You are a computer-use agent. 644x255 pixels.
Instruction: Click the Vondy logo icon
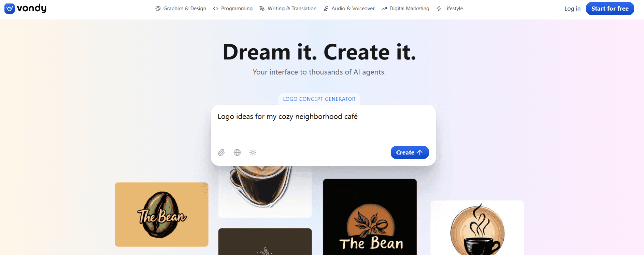pyautogui.click(x=10, y=9)
